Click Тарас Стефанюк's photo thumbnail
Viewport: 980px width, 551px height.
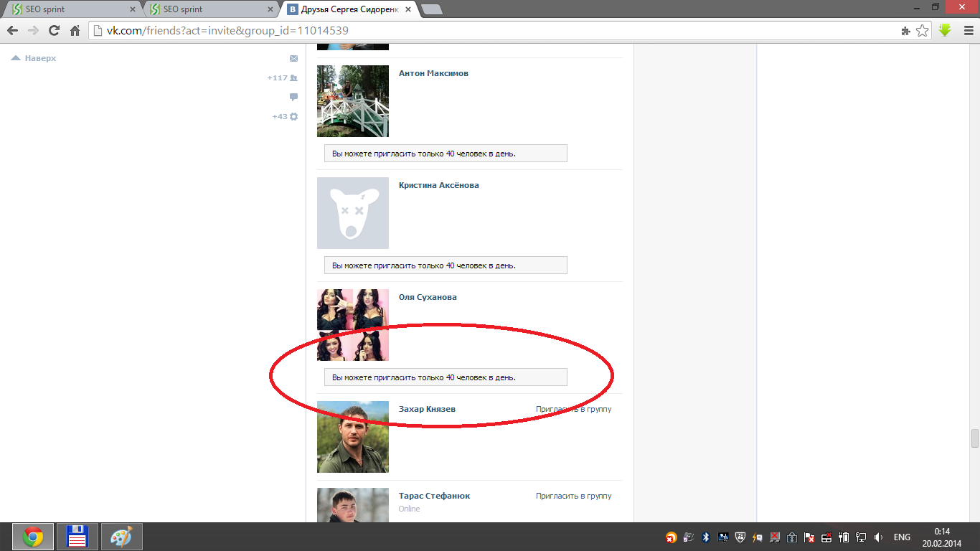[353, 505]
